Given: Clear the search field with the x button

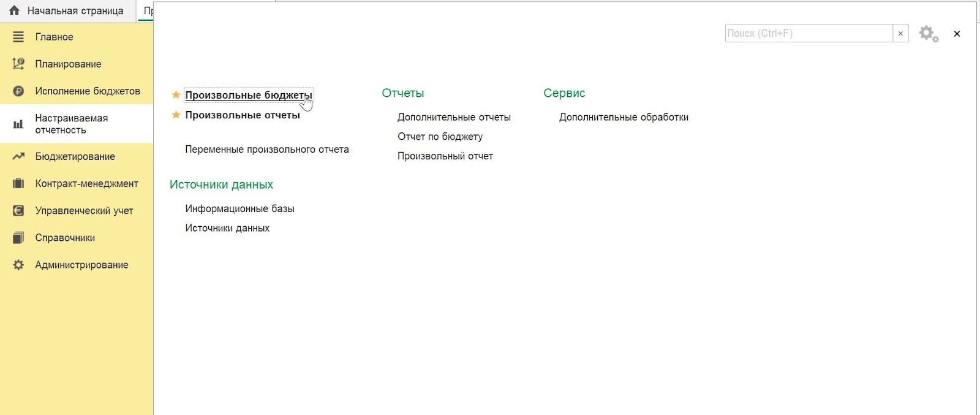Looking at the screenshot, I should tap(900, 34).
